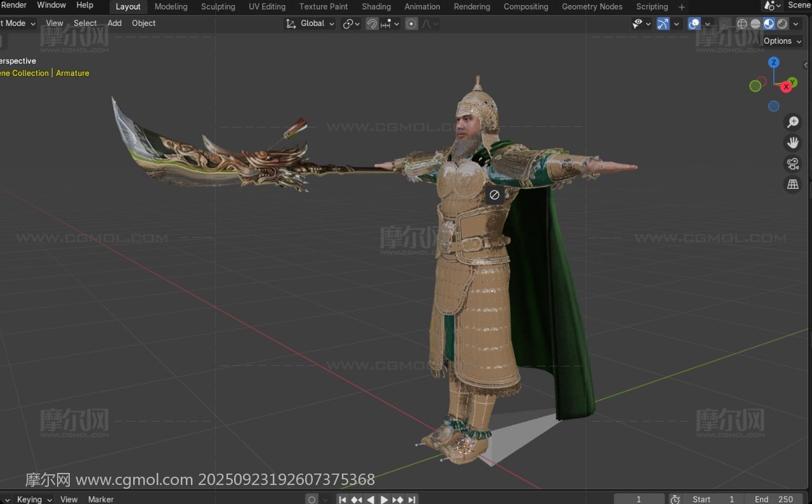This screenshot has width=812, height=504.
Task: Open the Global transform orientation dropdown
Action: point(310,23)
